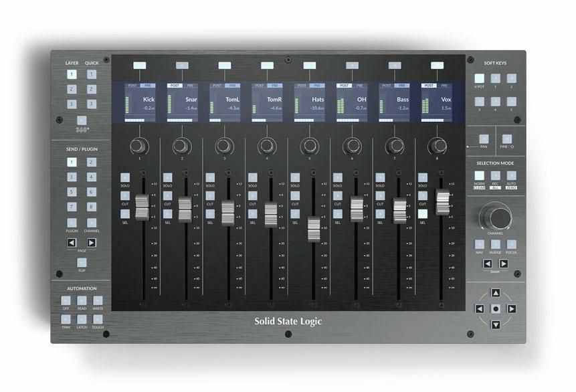This screenshot has height=392, width=576.
Task: Set automation mode to TRIM
Action: (x=66, y=319)
